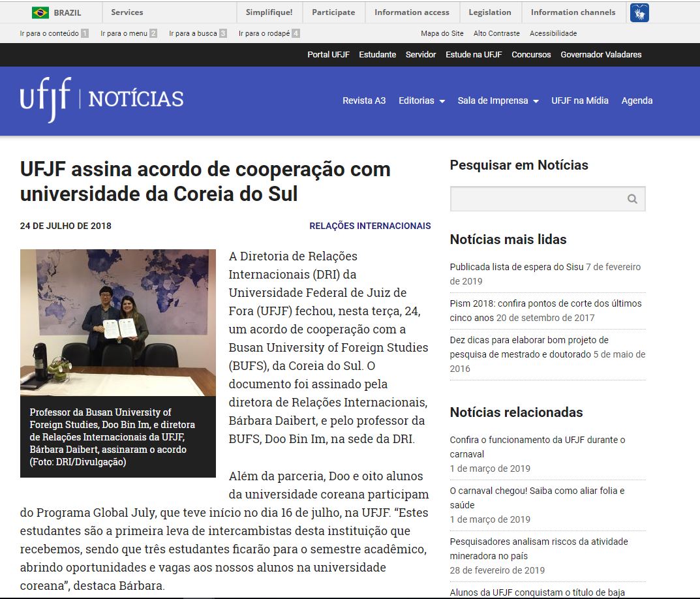Follow the 'Ir para o rodapé' link

tap(269, 33)
